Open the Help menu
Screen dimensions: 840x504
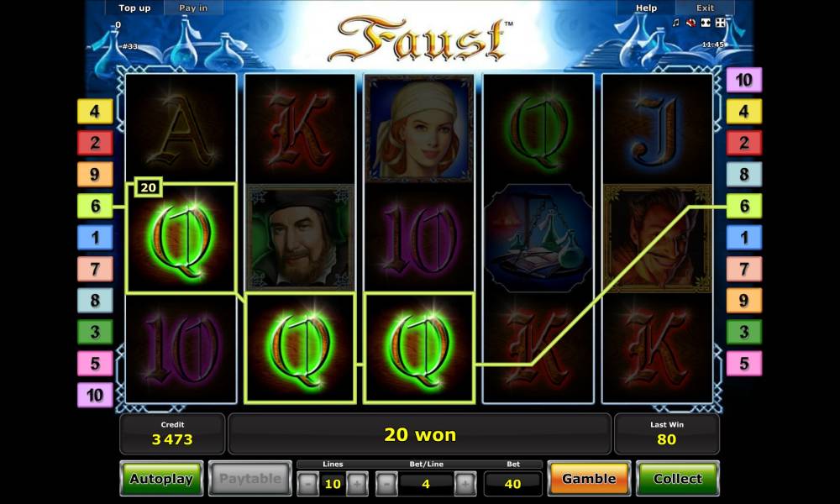[x=646, y=8]
